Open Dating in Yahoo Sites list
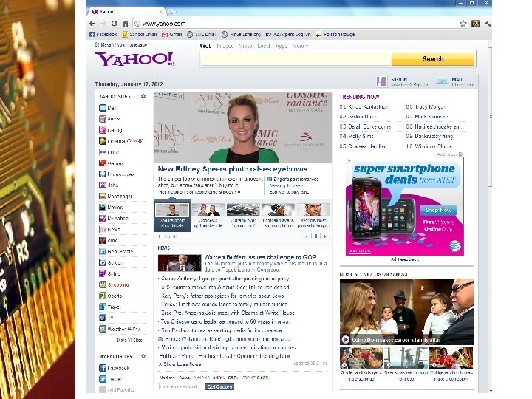The height and width of the screenshot is (399, 532). (x=111, y=130)
